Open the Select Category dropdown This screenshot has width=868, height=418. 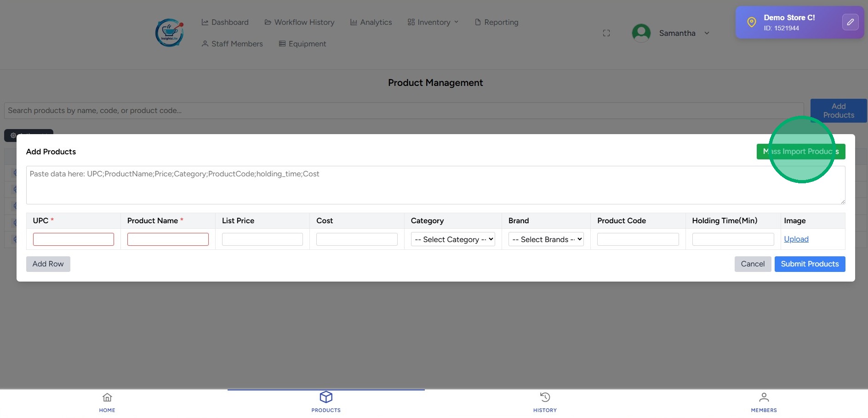[453, 239]
